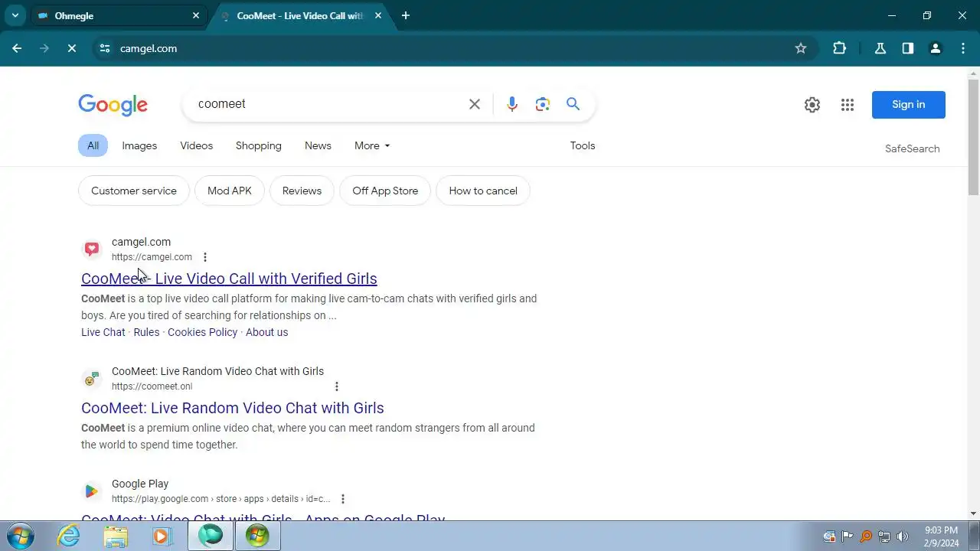980x551 pixels.
Task: Launch Internet Explorer from taskbar
Action: [69, 536]
